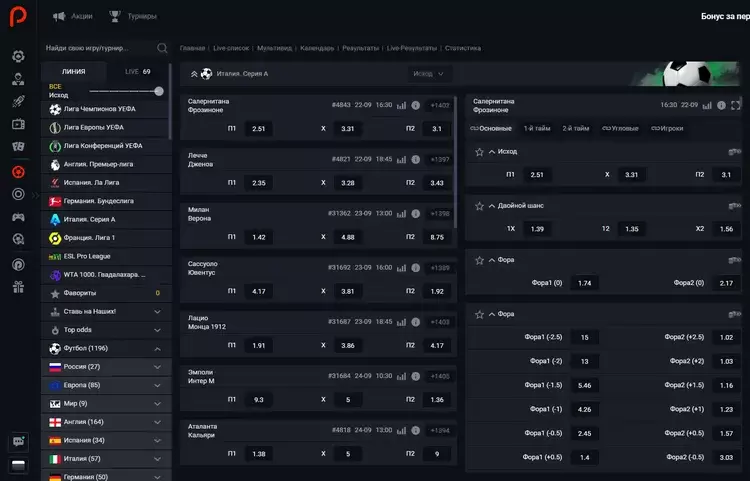Image resolution: width=750 pixels, height=481 pixels.
Task: Open the 2-й тайм tab
Action: point(575,128)
